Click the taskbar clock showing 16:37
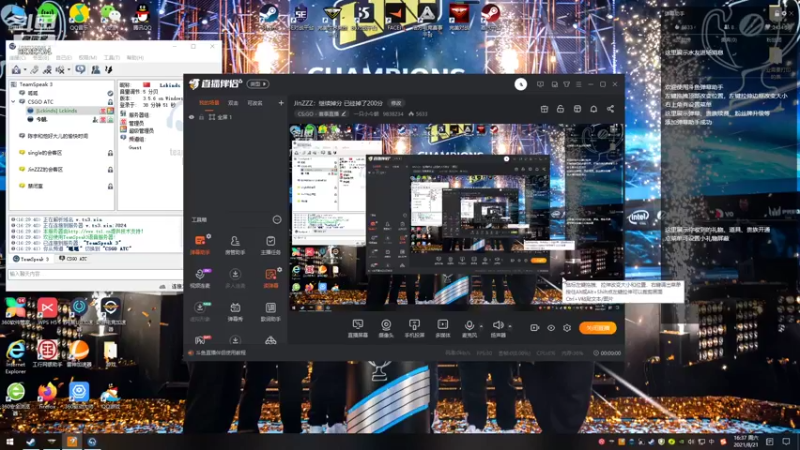Viewport: 800px width, 450px height. [x=746, y=442]
